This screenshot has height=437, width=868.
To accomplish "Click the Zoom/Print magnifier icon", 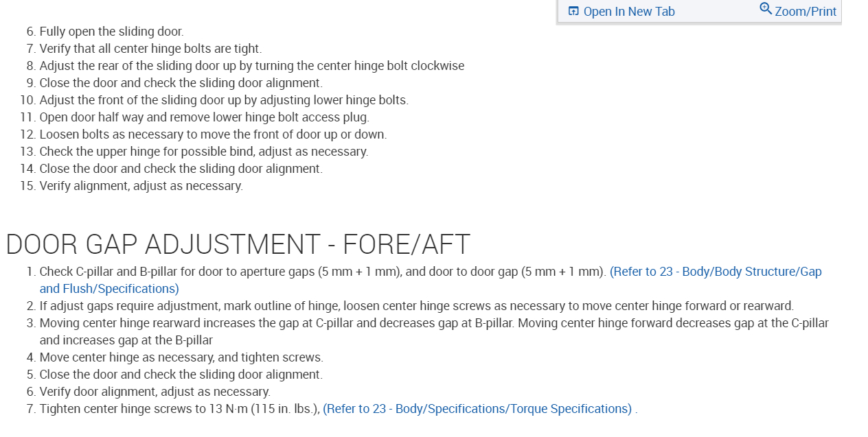I will click(x=766, y=9).
